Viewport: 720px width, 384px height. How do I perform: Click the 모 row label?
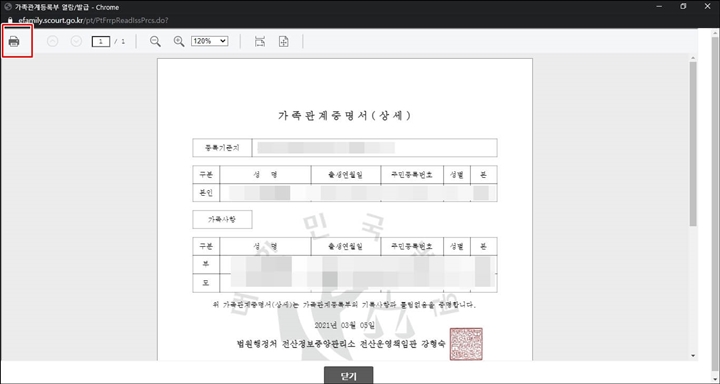coord(206,283)
